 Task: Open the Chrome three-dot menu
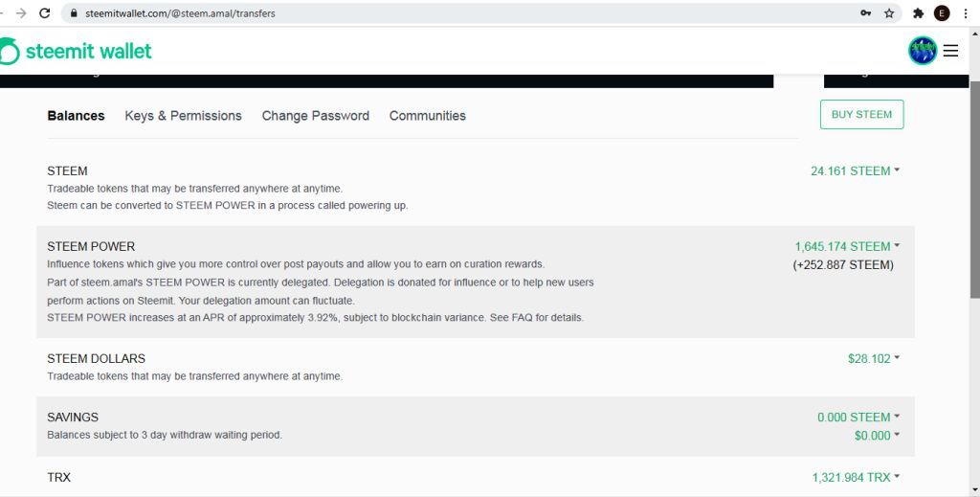pyautogui.click(x=966, y=13)
